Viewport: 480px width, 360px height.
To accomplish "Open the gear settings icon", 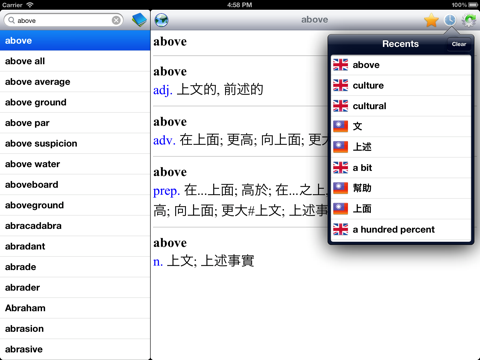I will [469, 20].
